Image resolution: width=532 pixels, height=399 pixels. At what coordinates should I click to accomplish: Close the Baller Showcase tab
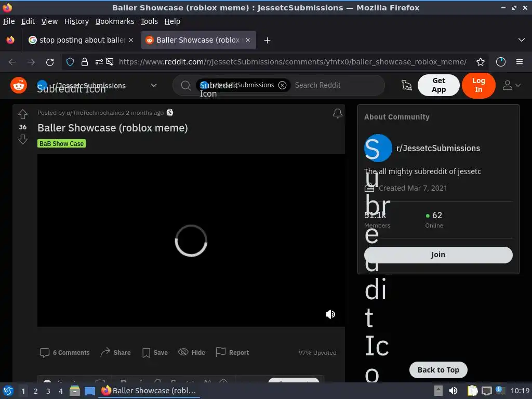[248, 40]
